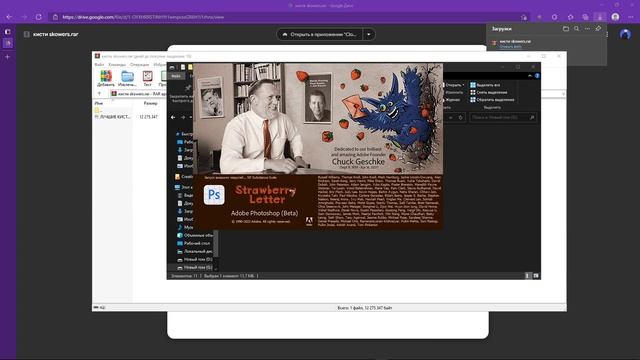Select 'Новый том (D:)' in Explorer tree
640x360 pixels.
click(195, 260)
